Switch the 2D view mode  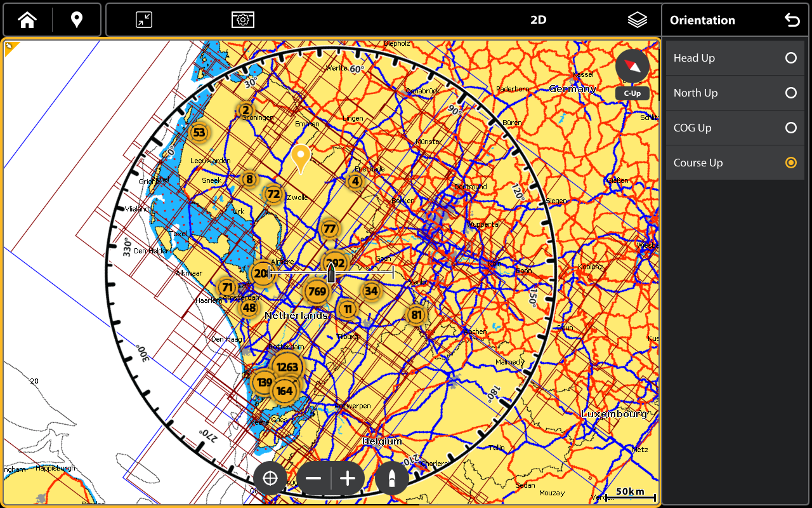(x=538, y=20)
